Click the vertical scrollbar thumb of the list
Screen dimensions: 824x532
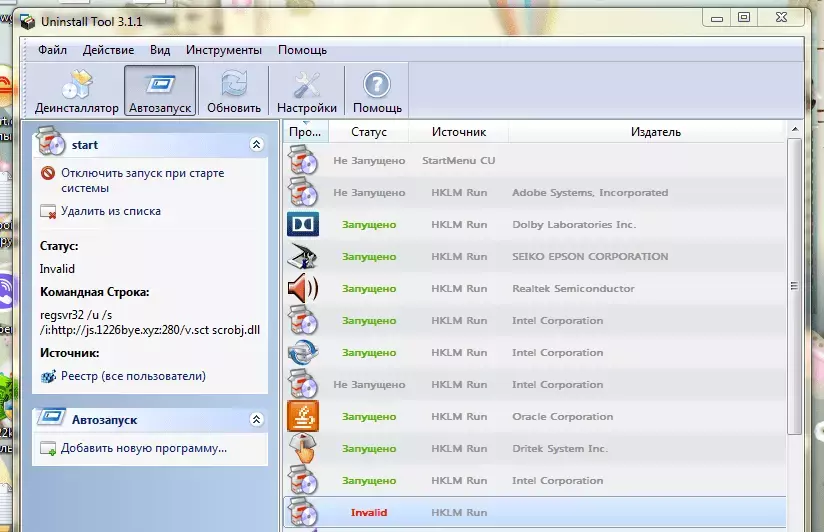[794, 287]
